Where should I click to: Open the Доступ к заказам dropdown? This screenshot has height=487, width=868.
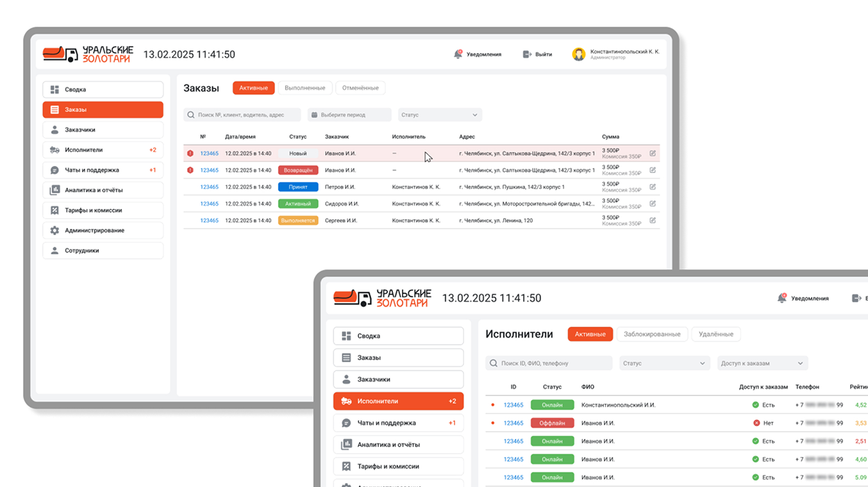point(762,363)
